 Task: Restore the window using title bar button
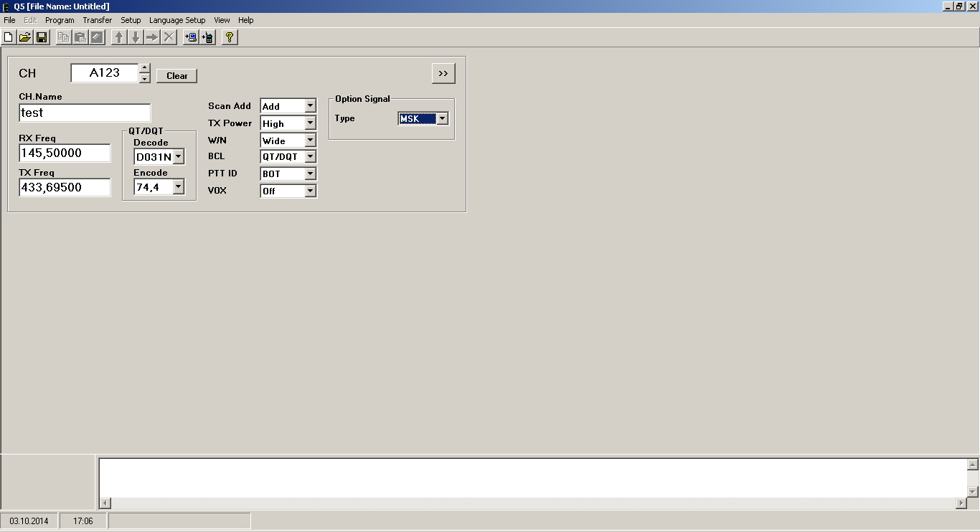pyautogui.click(x=959, y=6)
